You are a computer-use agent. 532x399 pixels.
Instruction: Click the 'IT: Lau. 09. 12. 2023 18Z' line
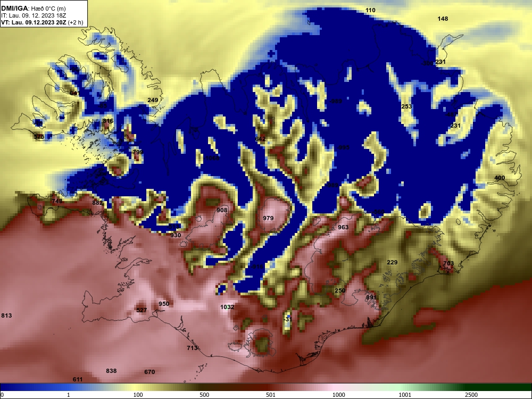pos(33,15)
